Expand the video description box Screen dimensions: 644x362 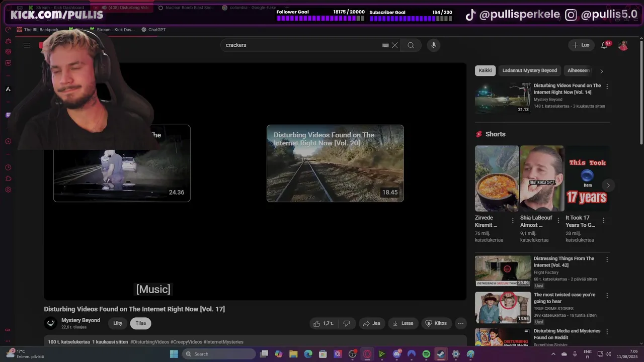click(255, 341)
